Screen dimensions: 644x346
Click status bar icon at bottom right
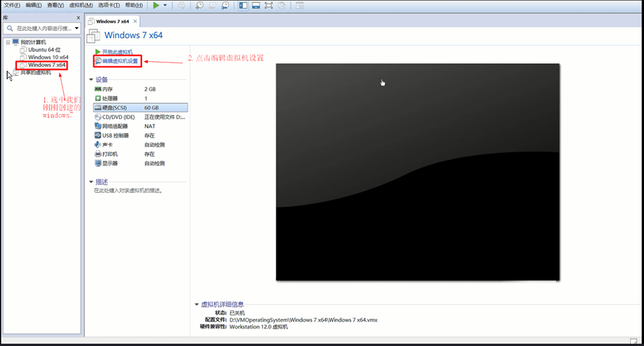tap(634, 341)
